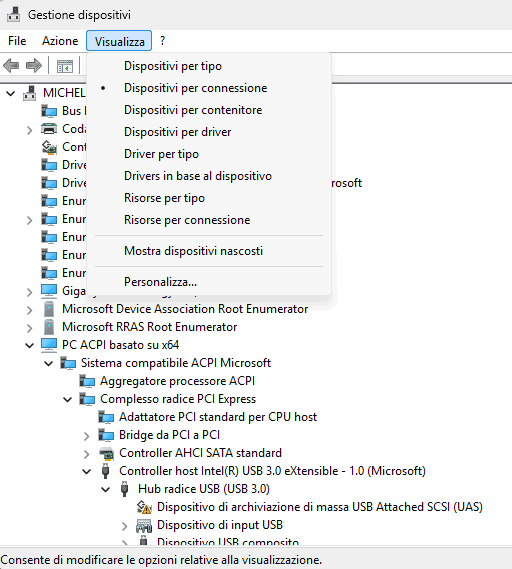This screenshot has width=512, height=569.
Task: Click the show/hide console tree toolbar icon
Action: 65,66
